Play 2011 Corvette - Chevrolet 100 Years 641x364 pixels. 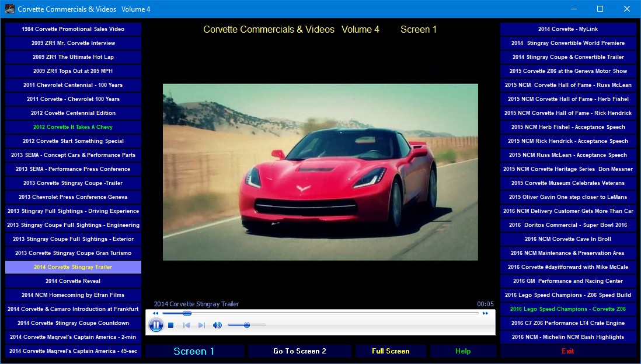(x=73, y=99)
